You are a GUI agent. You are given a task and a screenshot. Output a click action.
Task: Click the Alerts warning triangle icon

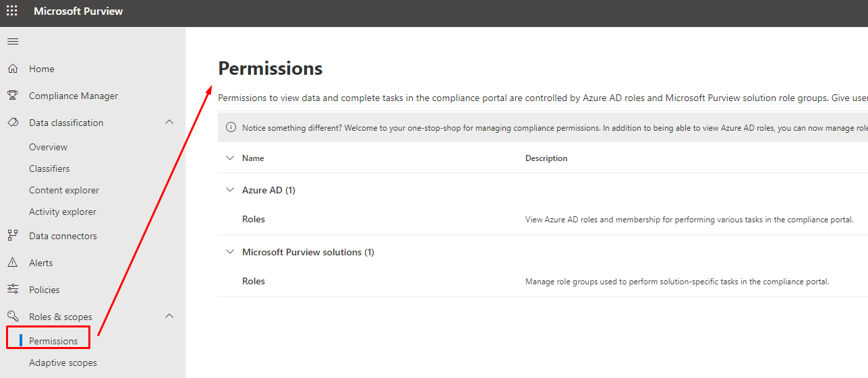pyautogui.click(x=12, y=263)
